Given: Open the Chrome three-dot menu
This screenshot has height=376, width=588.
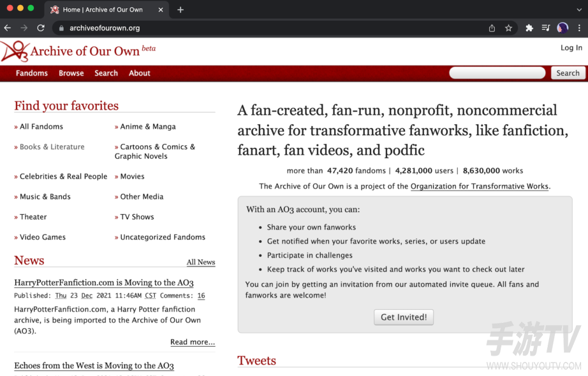Looking at the screenshot, I should tap(579, 28).
